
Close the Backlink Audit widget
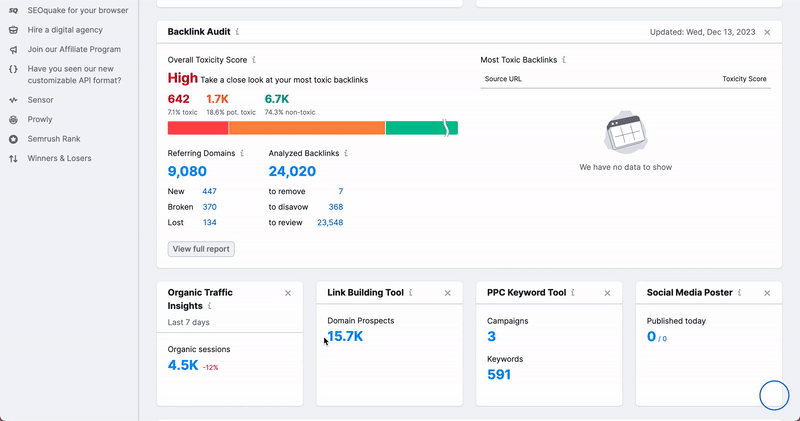click(x=767, y=32)
